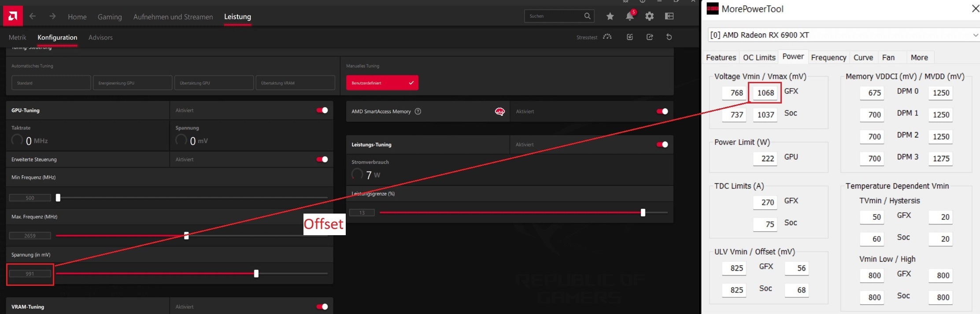Open the Leistung menu
Screen dimensions: 980x314
(x=237, y=17)
